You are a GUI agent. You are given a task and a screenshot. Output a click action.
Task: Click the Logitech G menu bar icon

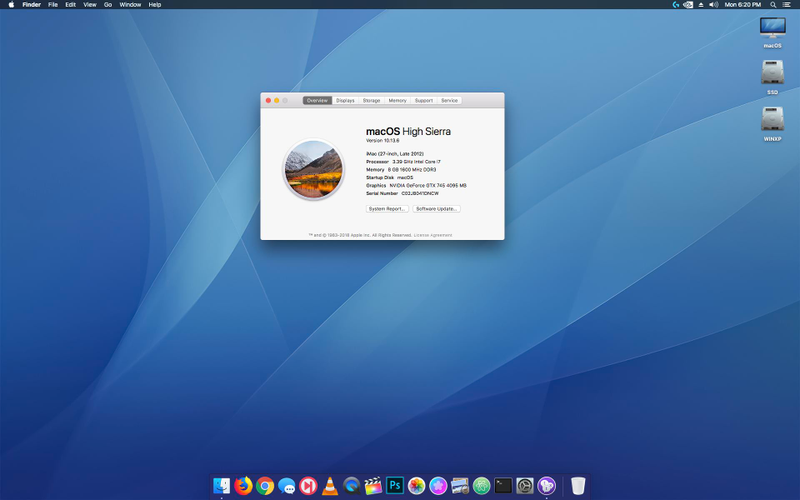coord(676,5)
